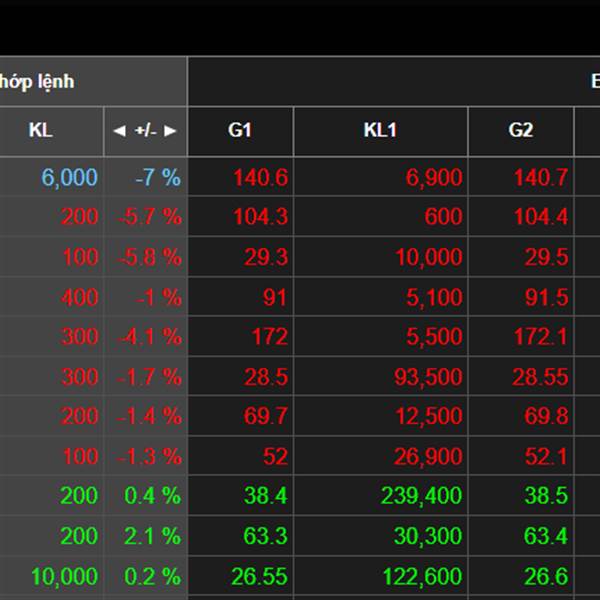The width and height of the screenshot is (600, 600).
Task: Click G2 price 52.1
Action: tap(546, 457)
